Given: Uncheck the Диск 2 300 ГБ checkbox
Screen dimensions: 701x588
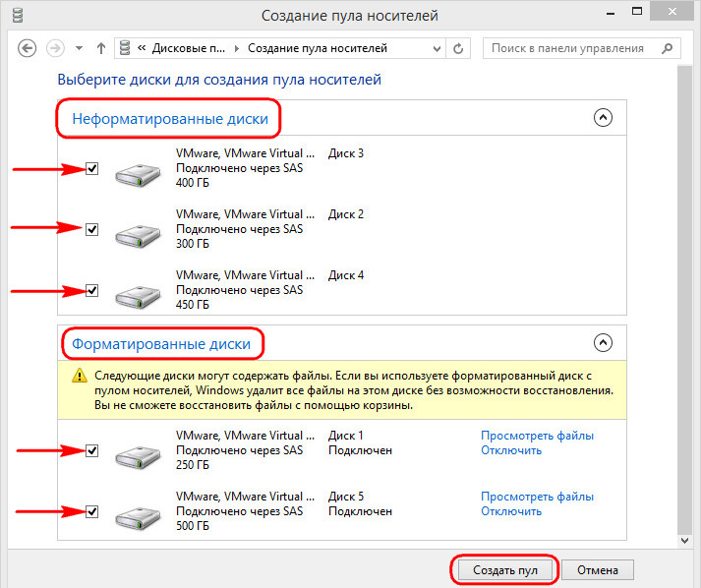Looking at the screenshot, I should [92, 230].
